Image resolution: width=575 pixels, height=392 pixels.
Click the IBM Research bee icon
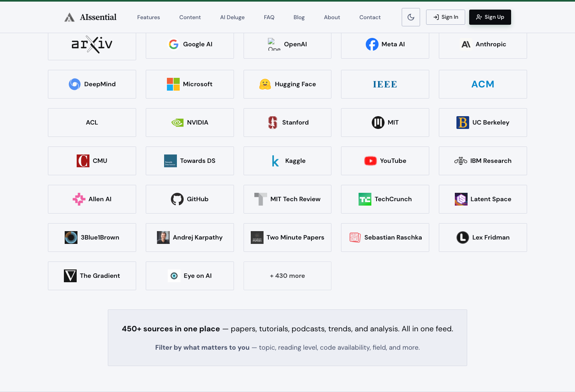click(x=461, y=161)
